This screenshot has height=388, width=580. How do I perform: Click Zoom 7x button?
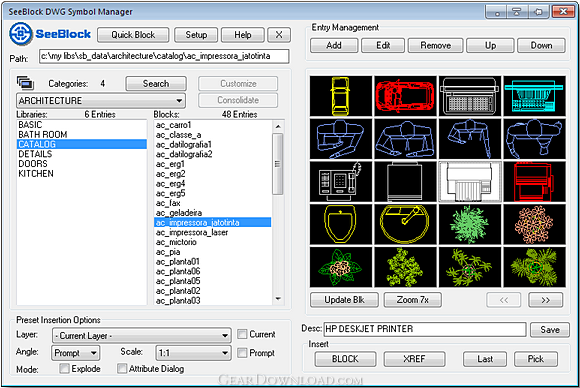413,300
